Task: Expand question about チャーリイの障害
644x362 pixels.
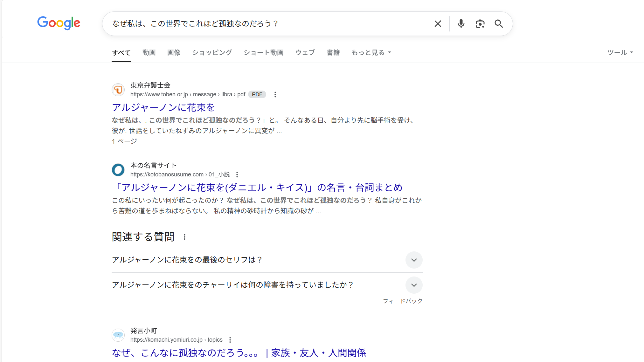Action: [267, 285]
